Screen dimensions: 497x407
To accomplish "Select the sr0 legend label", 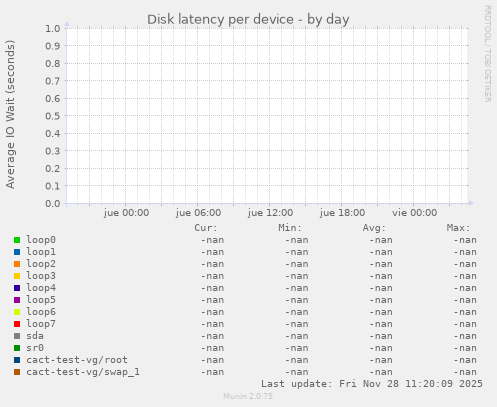I will click(35, 348).
